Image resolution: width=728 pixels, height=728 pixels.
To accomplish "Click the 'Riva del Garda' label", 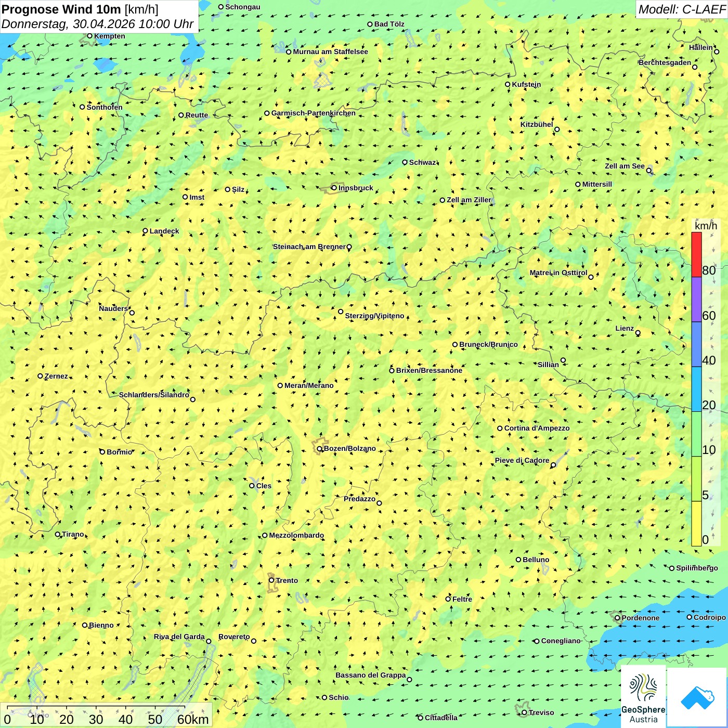I will coord(179,636).
